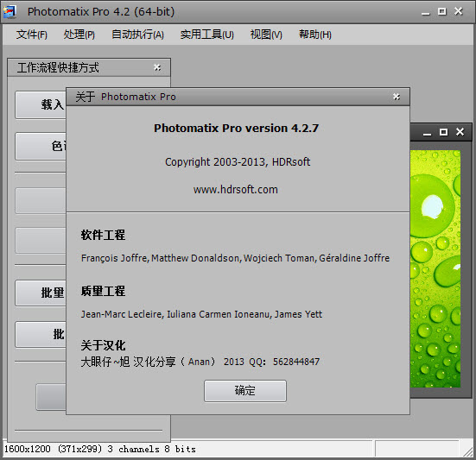Click the lower 批 button in workflow panel
The image size is (476, 460).
tap(41, 335)
